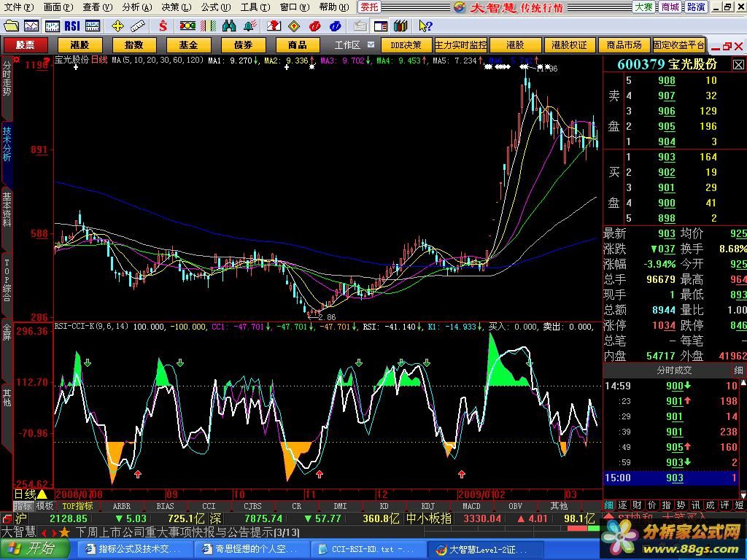Open the 商品市场 workspace button
Viewport: 747px width, 560px height.
coord(624,44)
